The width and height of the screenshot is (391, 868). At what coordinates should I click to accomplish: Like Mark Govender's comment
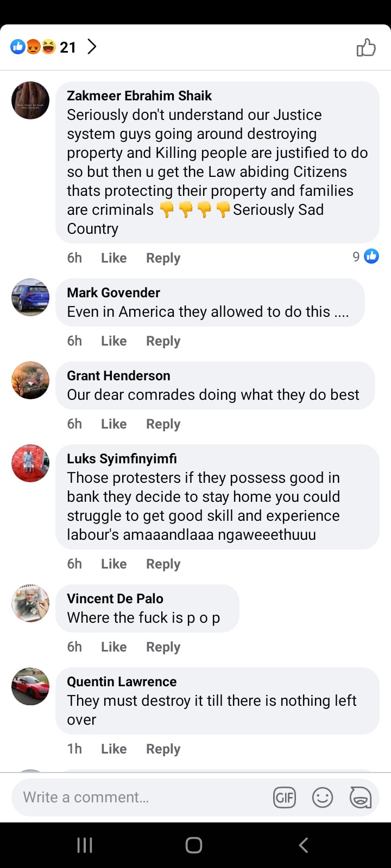point(113,341)
